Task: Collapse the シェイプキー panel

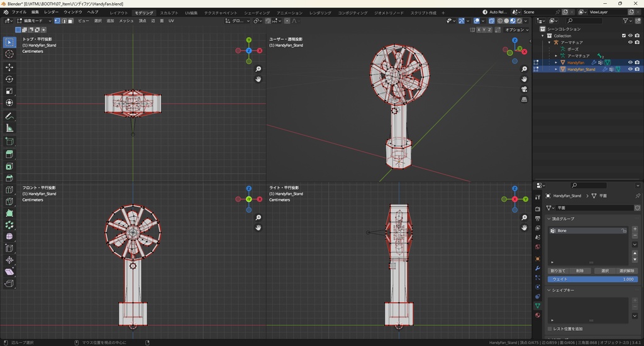Action: tap(550, 290)
